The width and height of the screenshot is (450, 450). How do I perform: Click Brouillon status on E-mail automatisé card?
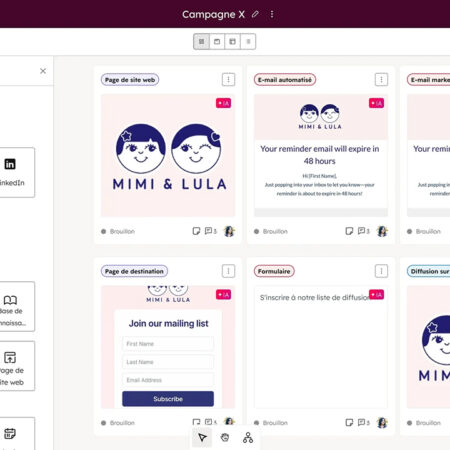click(x=271, y=231)
